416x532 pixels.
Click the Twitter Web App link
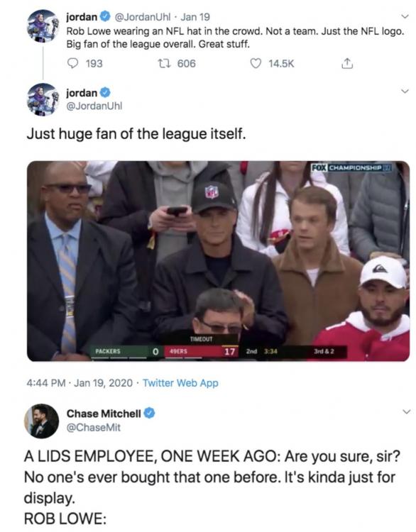pos(180,383)
